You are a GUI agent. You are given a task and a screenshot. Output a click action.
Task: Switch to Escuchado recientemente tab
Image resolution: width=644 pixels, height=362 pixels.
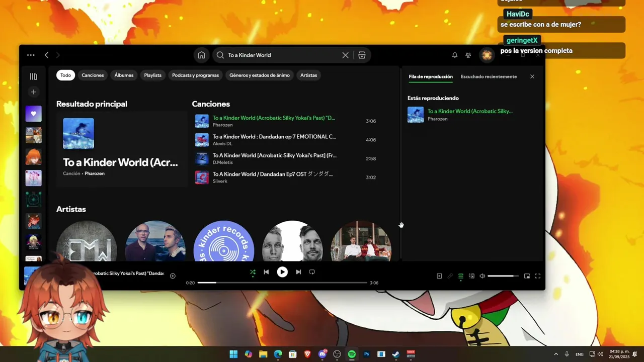point(489,77)
